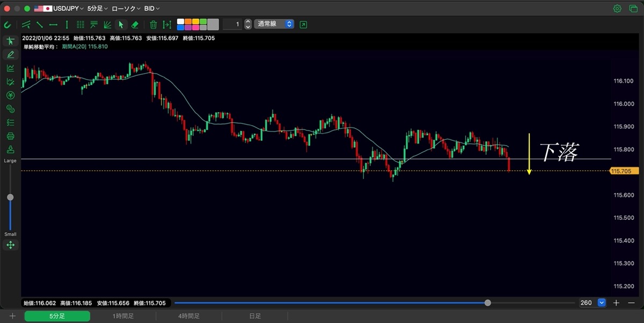The width and height of the screenshot is (644, 323).
Task: Toggle the pencil drawing mode in sidebar
Action: point(10,54)
